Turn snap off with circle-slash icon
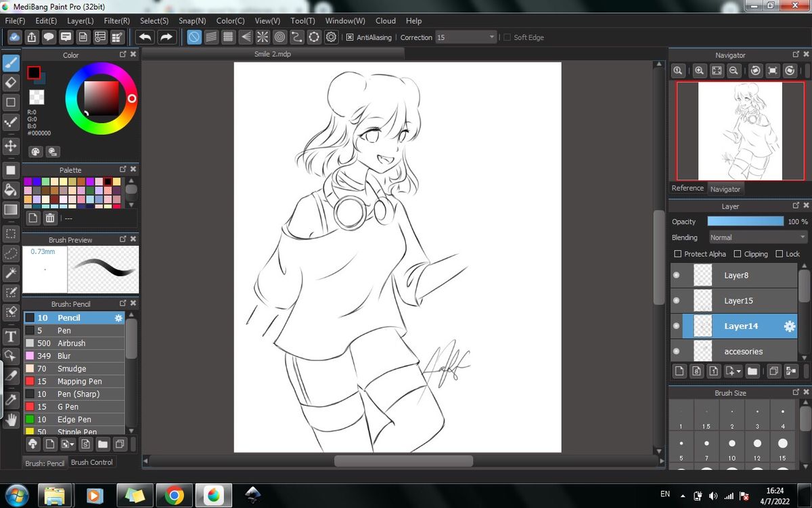This screenshot has width=812, height=508. (x=194, y=37)
